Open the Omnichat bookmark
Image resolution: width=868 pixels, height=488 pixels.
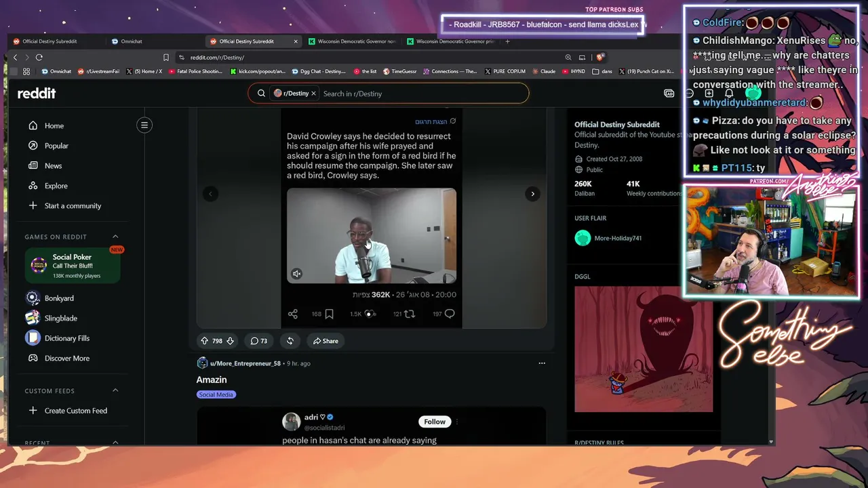coord(56,71)
